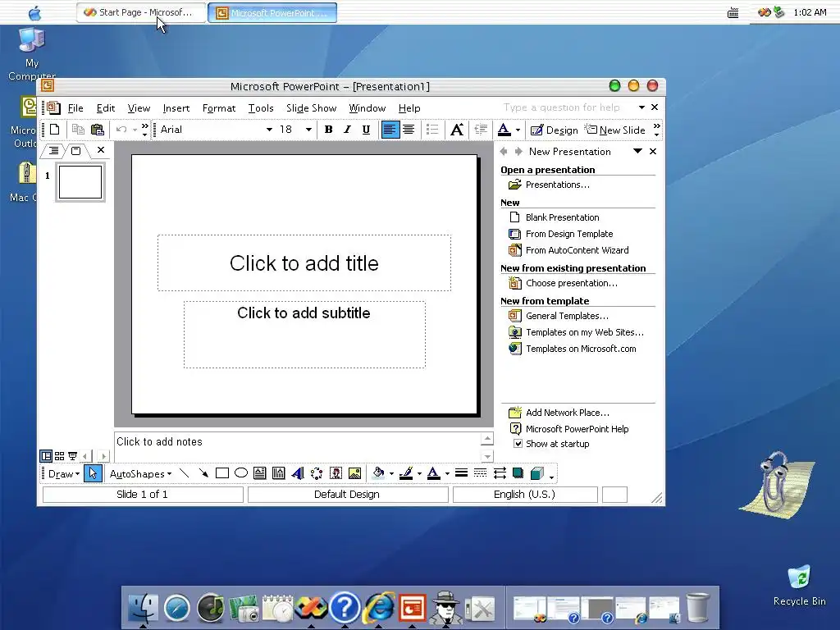Viewport: 840px width, 630px height.
Task: Open the Format menu
Action: pos(218,108)
